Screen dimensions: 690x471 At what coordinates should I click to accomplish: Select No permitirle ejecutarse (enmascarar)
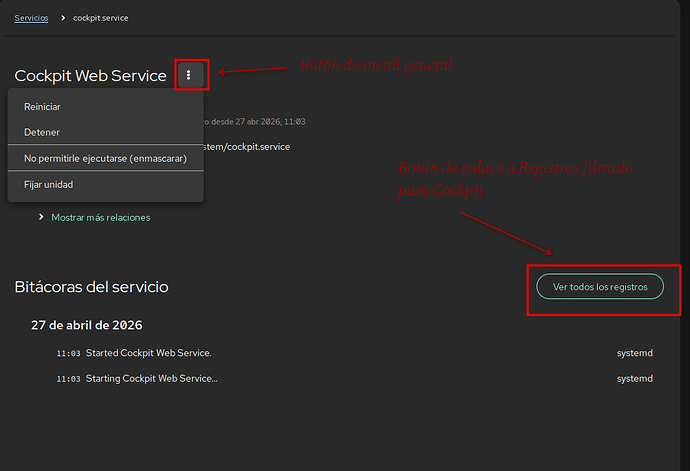pyautogui.click(x=106, y=158)
